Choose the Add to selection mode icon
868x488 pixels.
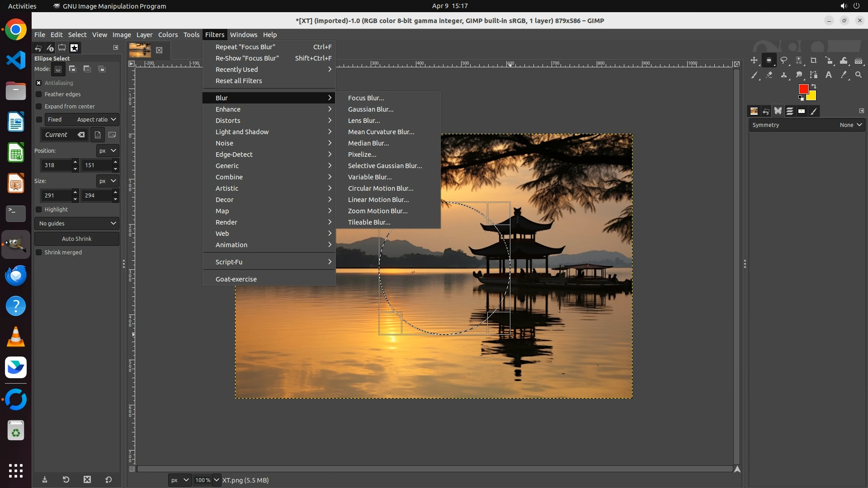(x=72, y=69)
